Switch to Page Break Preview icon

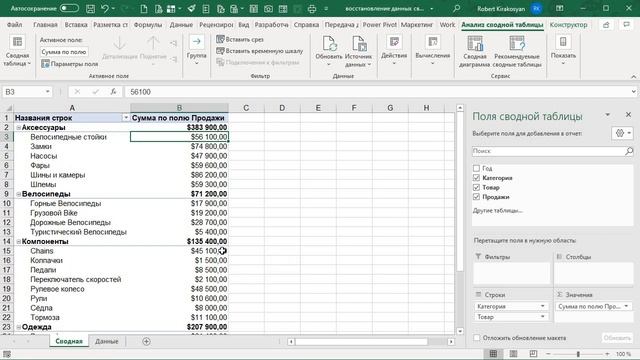pyautogui.click(x=533, y=354)
